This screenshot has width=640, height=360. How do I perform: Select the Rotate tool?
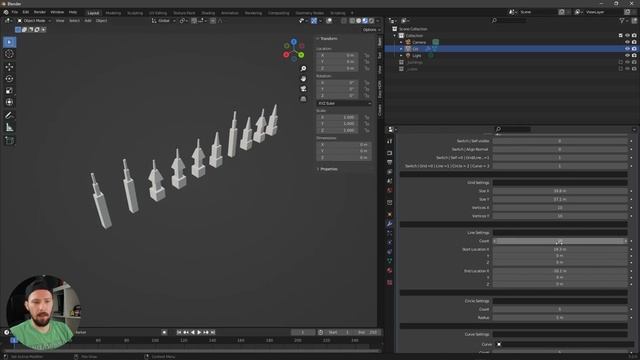(9, 78)
